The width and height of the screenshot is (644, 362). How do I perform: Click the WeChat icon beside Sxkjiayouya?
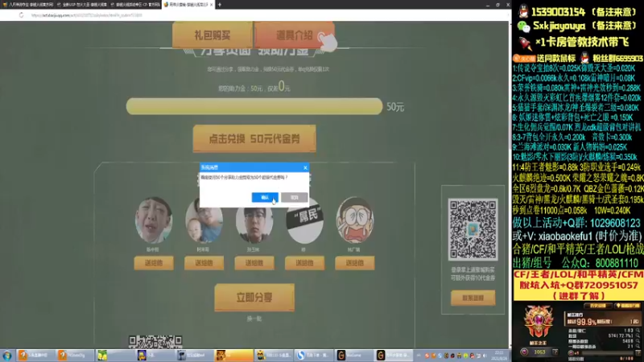pyautogui.click(x=523, y=27)
